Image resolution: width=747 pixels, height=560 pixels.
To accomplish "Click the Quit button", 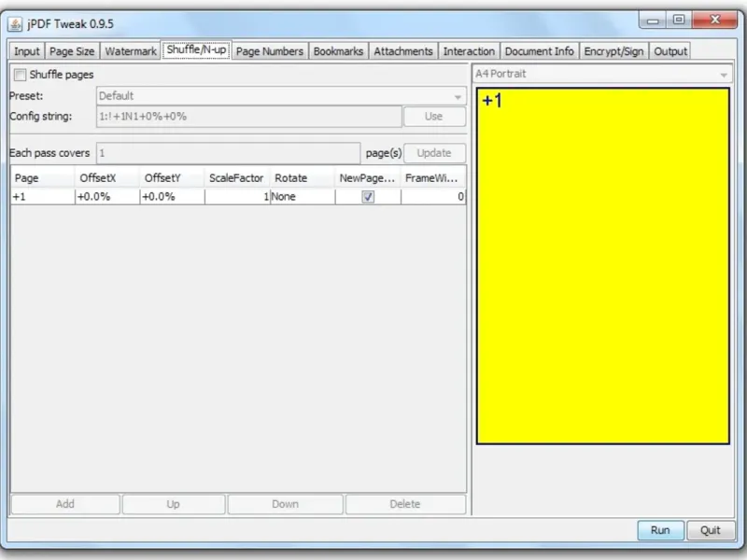I will (x=711, y=530).
